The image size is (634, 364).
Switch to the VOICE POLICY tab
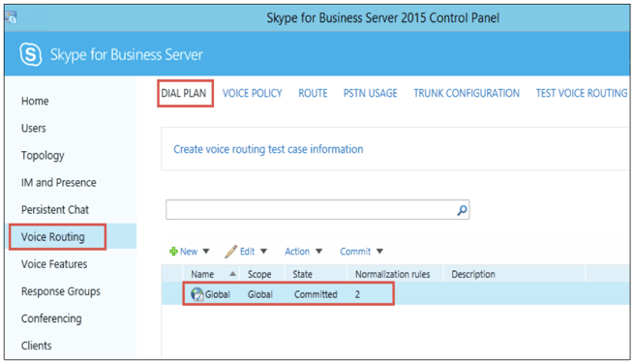coord(253,94)
